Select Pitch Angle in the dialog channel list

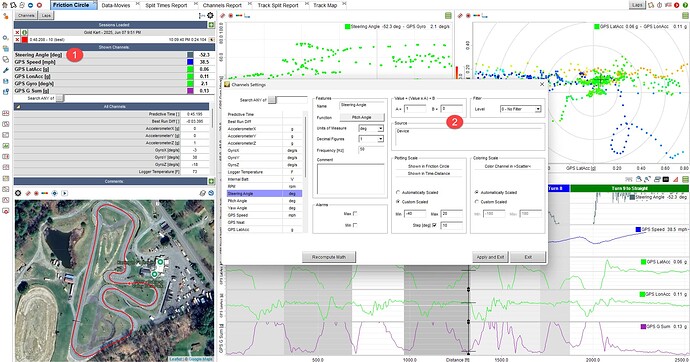264,201
